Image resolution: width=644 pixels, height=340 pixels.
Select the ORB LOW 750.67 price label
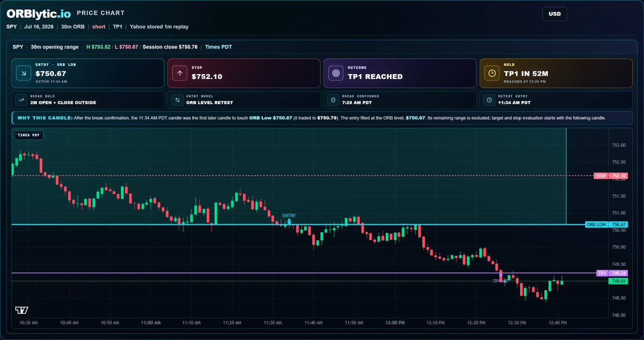(x=606, y=225)
